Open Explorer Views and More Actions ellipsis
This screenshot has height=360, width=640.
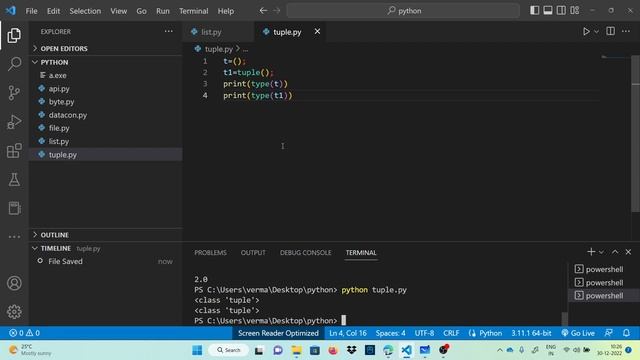click(169, 31)
